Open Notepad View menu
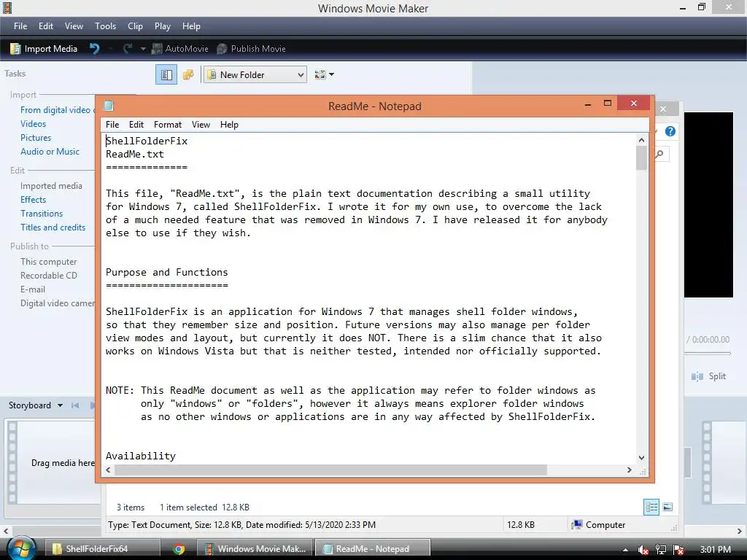Viewport: 747px width, 560px height. 201,125
